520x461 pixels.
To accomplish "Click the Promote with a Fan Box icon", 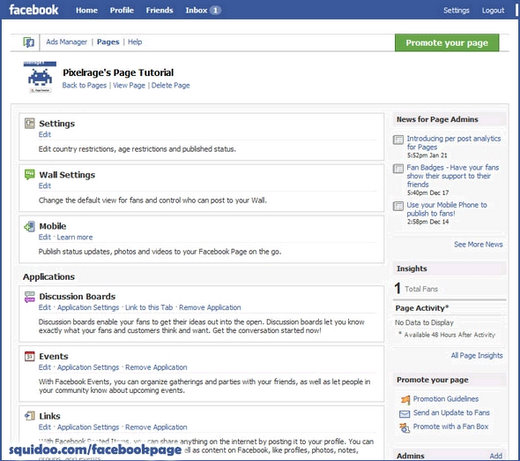I will point(405,427).
